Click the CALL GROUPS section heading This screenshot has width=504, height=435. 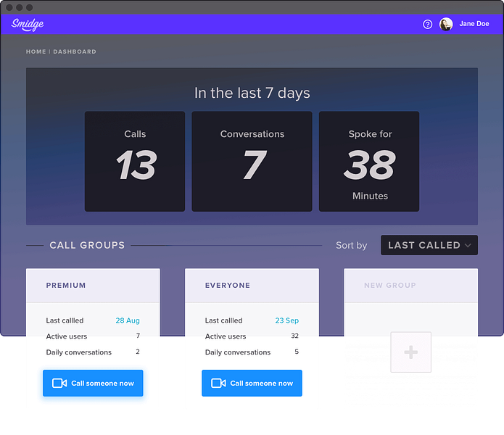coord(87,245)
